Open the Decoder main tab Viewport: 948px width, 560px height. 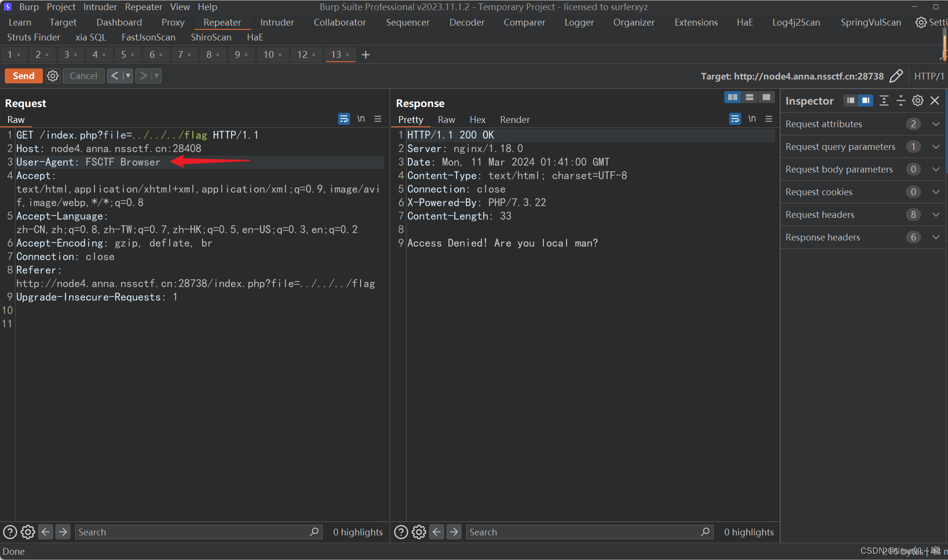click(467, 22)
